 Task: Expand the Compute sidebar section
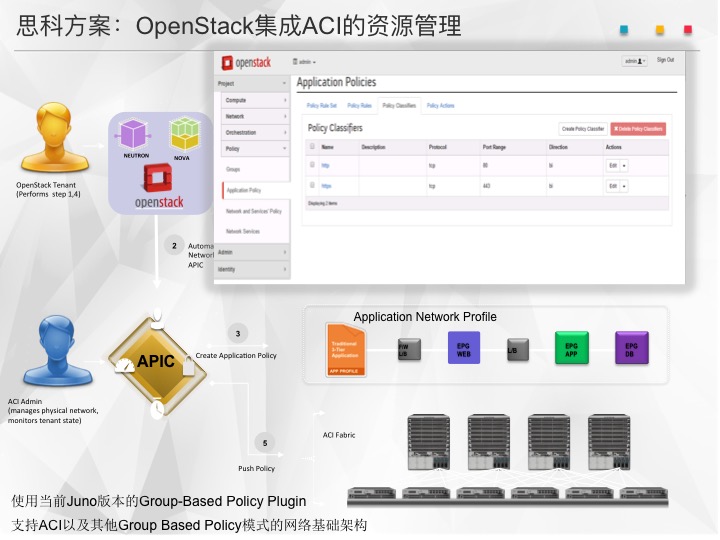[255, 100]
